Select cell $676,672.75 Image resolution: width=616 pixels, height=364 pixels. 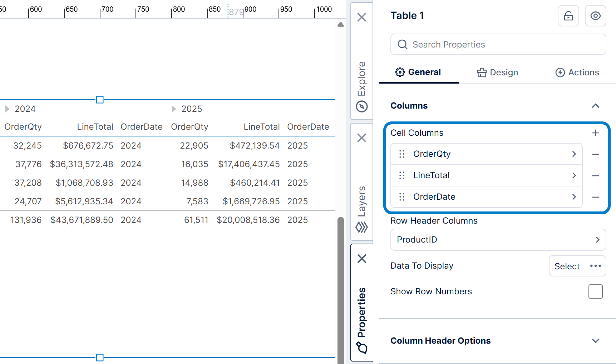point(88,146)
